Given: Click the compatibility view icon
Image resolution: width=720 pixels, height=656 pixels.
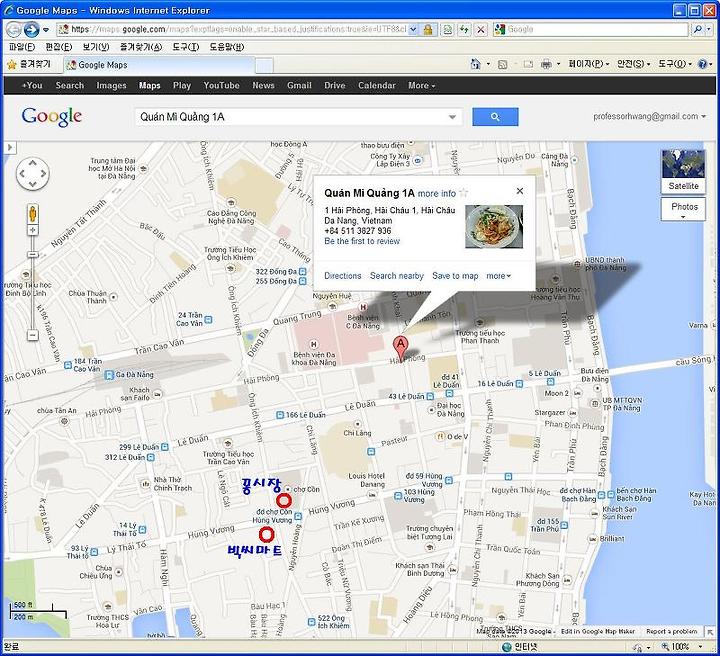Looking at the screenshot, I should pyautogui.click(x=447, y=29).
